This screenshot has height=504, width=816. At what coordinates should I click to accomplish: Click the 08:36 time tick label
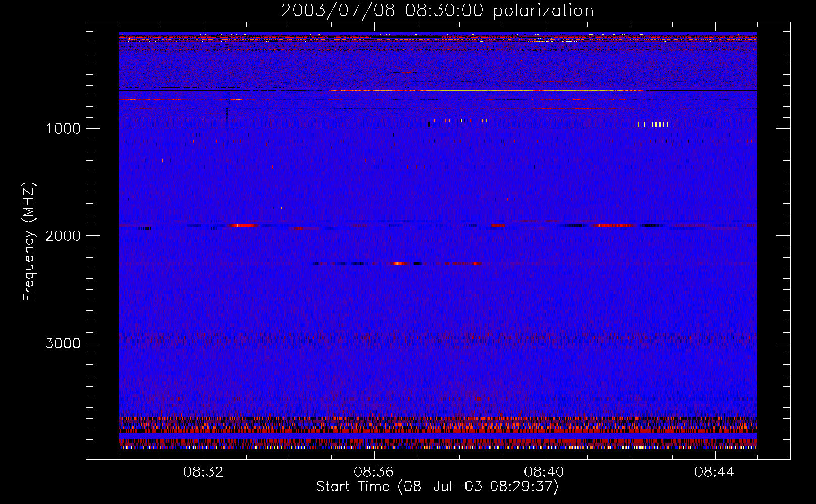click(374, 472)
